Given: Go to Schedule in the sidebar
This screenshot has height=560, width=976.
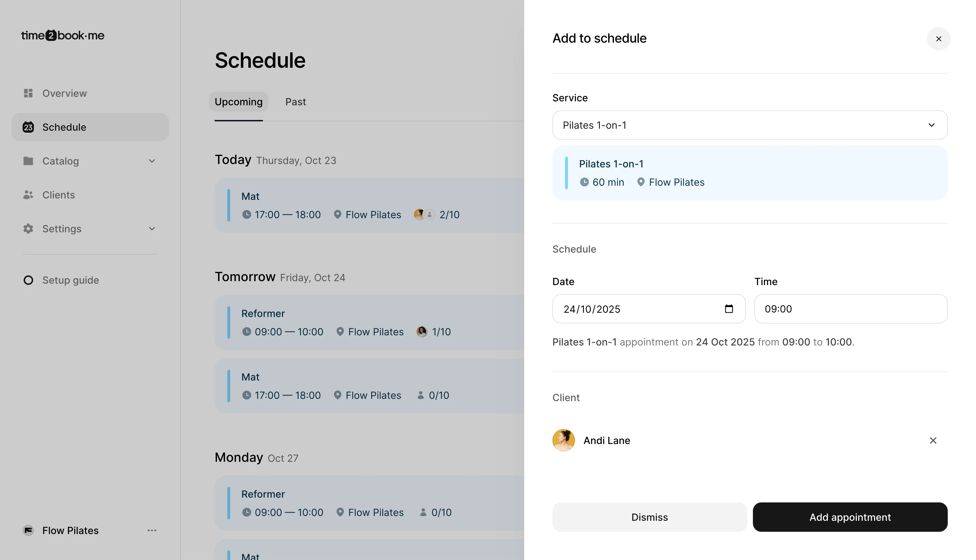Looking at the screenshot, I should coord(90,127).
